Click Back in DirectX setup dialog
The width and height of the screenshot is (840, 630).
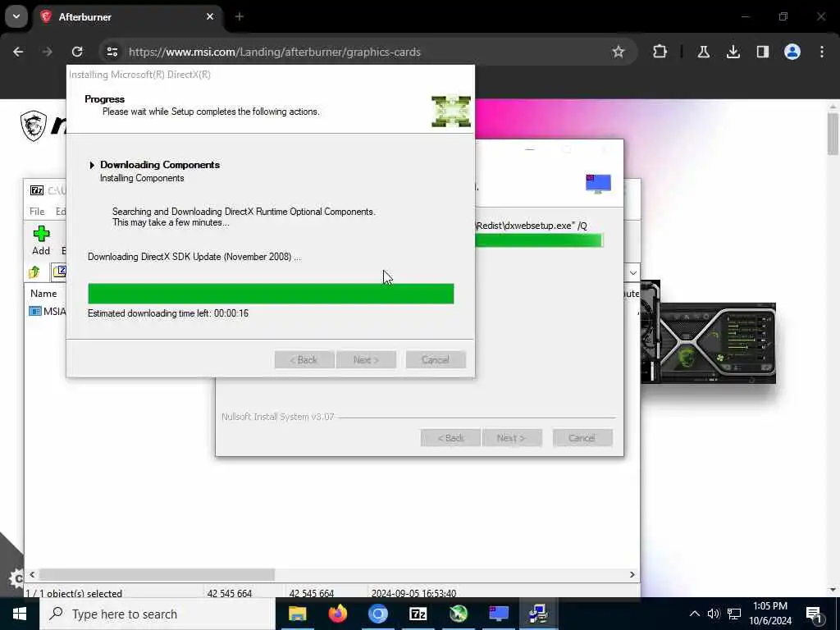(304, 359)
